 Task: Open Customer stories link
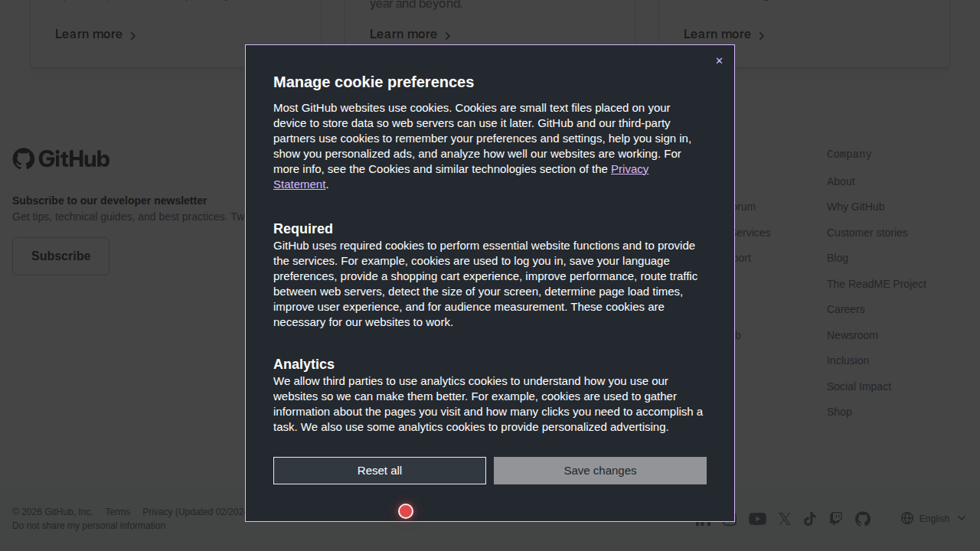867,233
